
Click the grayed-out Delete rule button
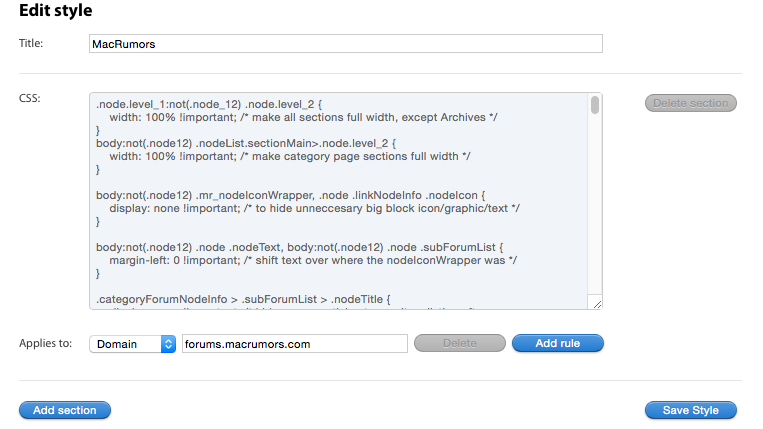(459, 343)
